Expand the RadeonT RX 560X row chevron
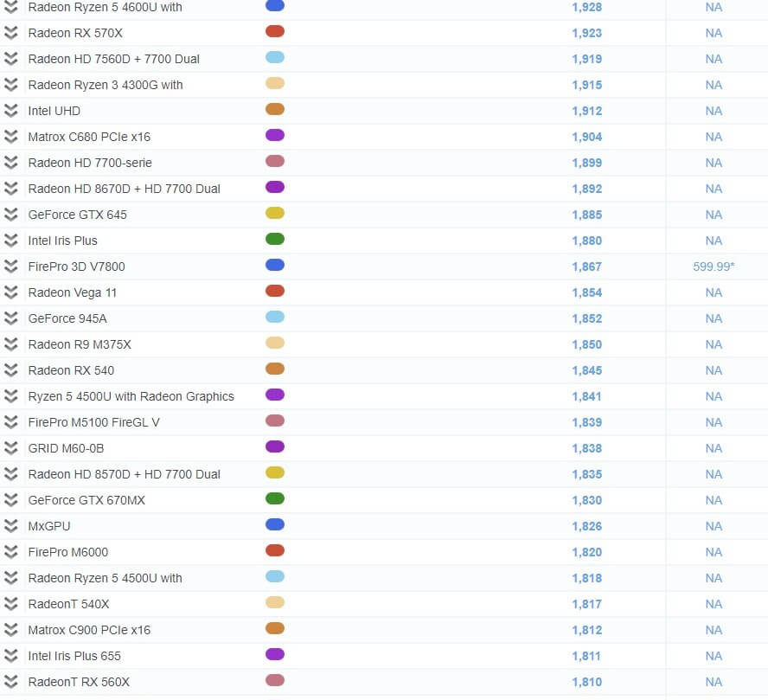This screenshot has height=700, width=768. (10, 682)
